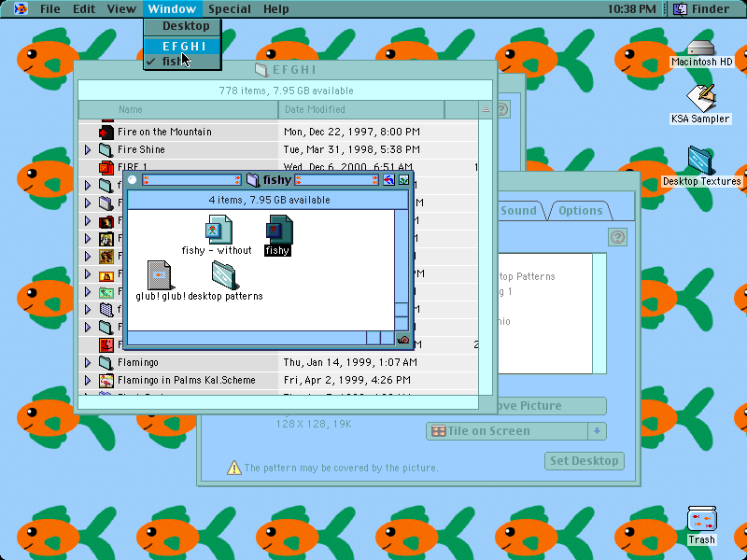Select the KSA Sampler desktop icon
Image resolution: width=747 pixels, height=560 pixels.
coord(701,97)
